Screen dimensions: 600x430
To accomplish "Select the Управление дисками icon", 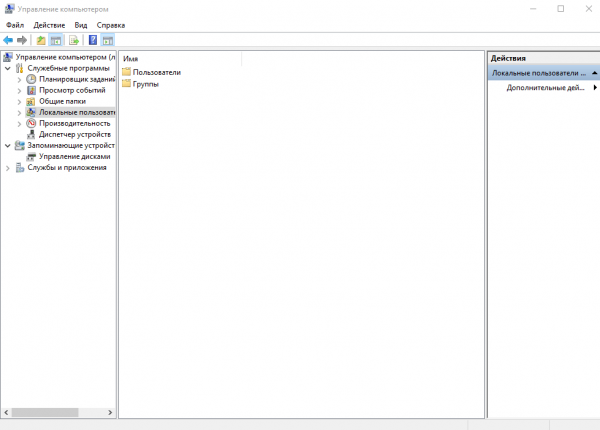I will coord(31,156).
